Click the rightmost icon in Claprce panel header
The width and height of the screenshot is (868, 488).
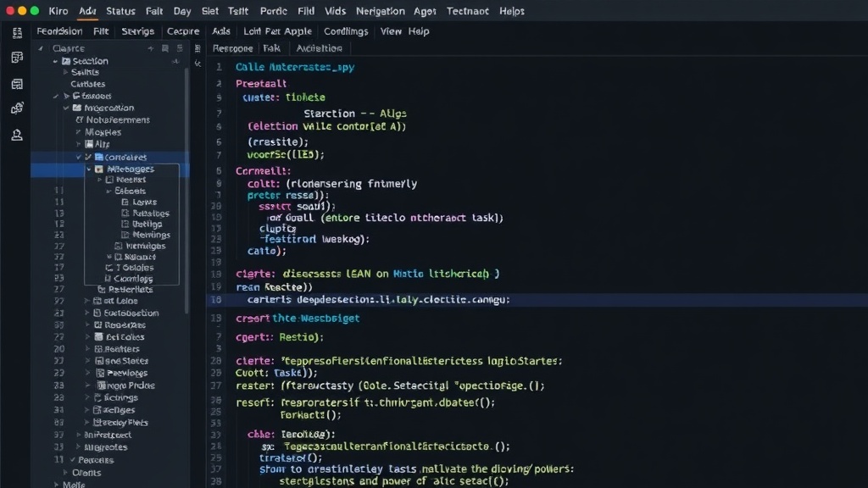click(x=180, y=48)
